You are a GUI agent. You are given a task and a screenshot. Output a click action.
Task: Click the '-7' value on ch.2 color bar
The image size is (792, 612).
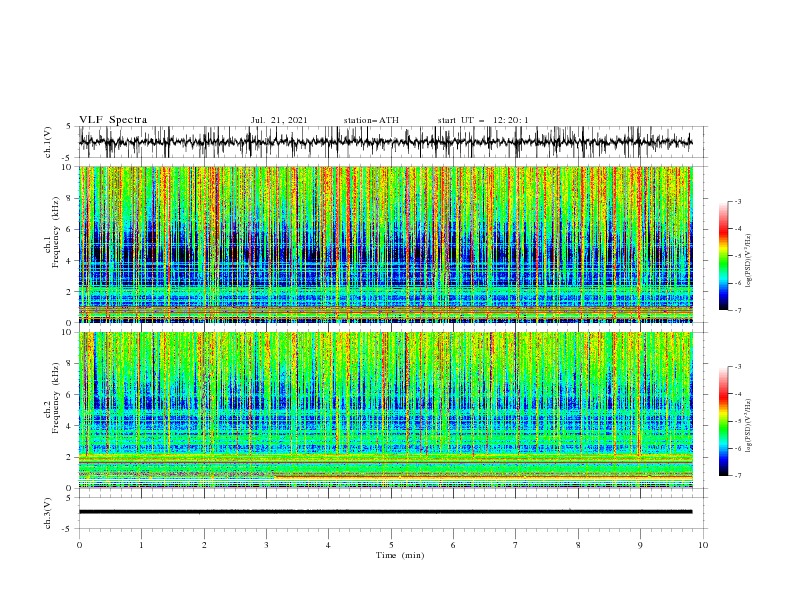point(737,476)
